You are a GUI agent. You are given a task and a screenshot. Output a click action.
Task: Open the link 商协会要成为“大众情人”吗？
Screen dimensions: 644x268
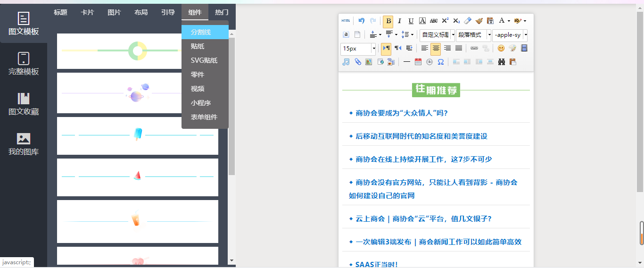pyautogui.click(x=401, y=113)
